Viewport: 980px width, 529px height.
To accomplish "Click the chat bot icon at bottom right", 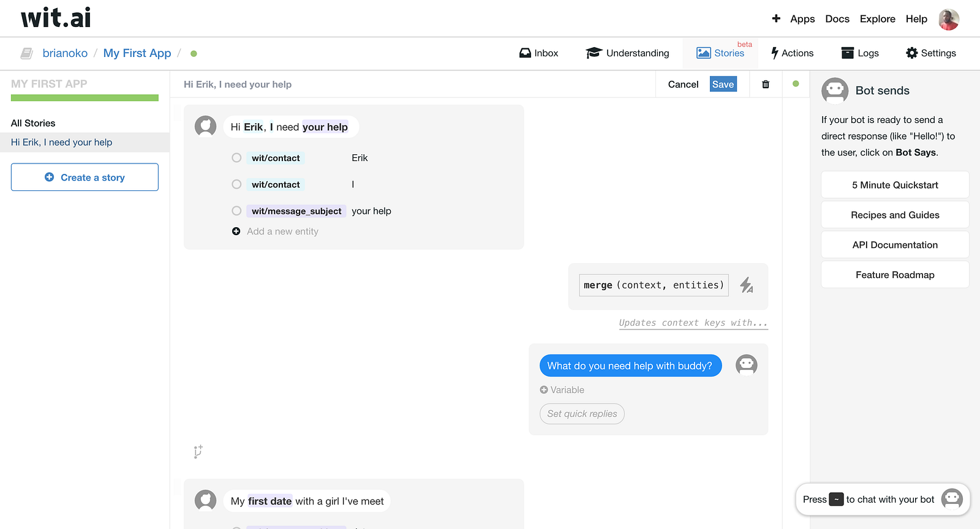I will pos(952,499).
